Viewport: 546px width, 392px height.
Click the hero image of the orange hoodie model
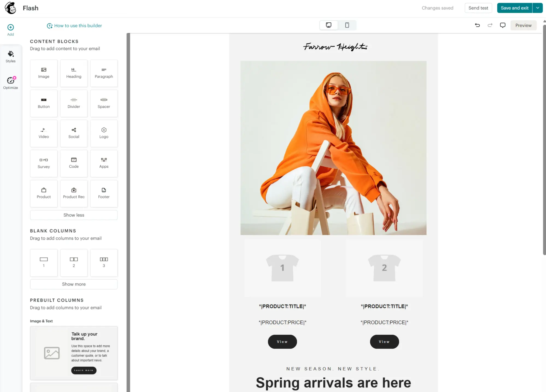pos(333,148)
